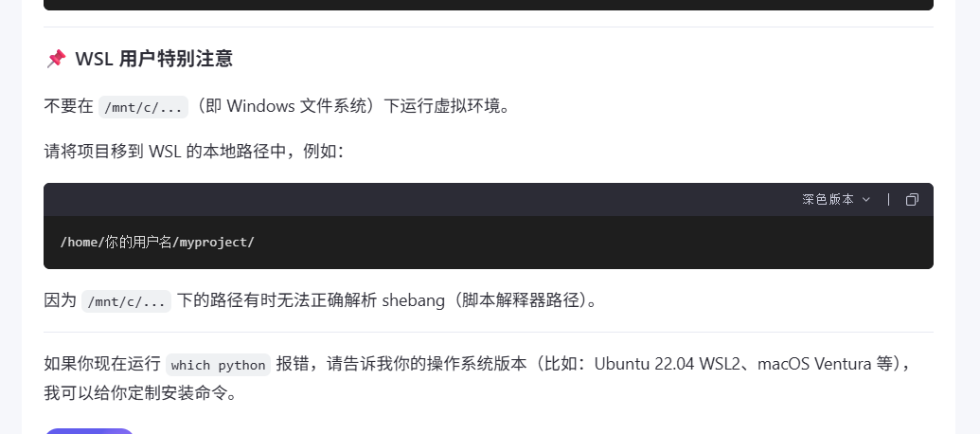
Task: Click the which python inline code
Action: tap(218, 365)
